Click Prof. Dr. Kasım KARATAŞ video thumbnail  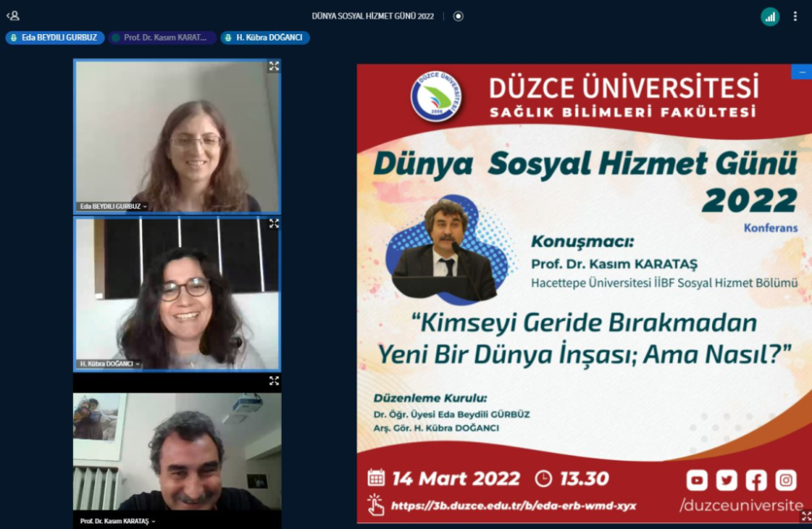tap(177, 451)
